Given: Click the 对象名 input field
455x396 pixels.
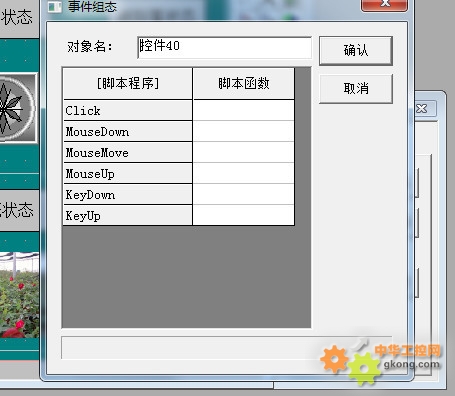Looking at the screenshot, I should point(224,47).
